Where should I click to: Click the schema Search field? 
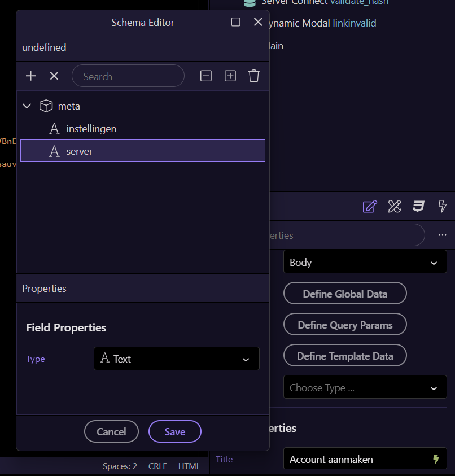point(128,76)
